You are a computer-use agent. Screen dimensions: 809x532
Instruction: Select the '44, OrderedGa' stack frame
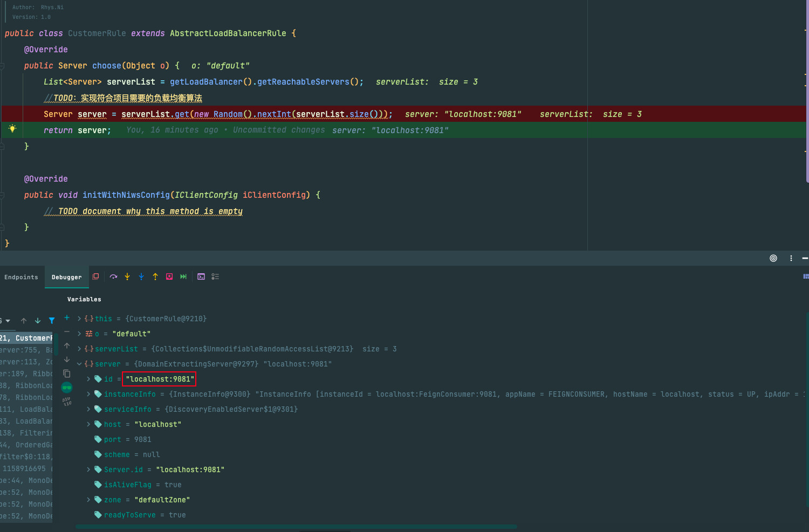[26, 445]
